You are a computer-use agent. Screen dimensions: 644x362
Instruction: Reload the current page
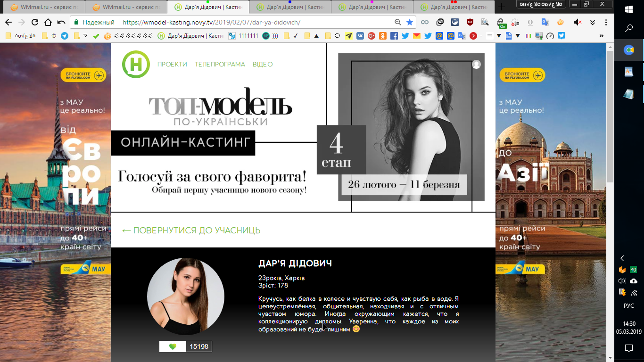(35, 22)
